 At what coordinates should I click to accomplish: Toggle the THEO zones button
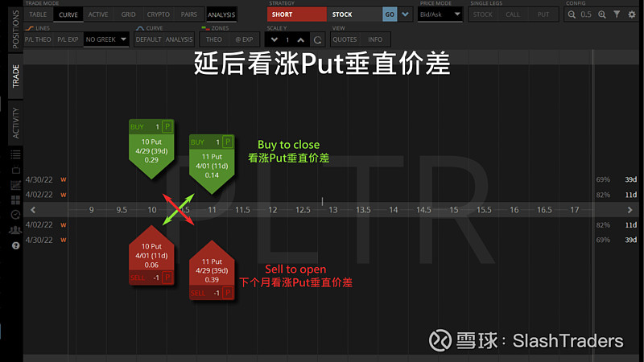(x=214, y=39)
